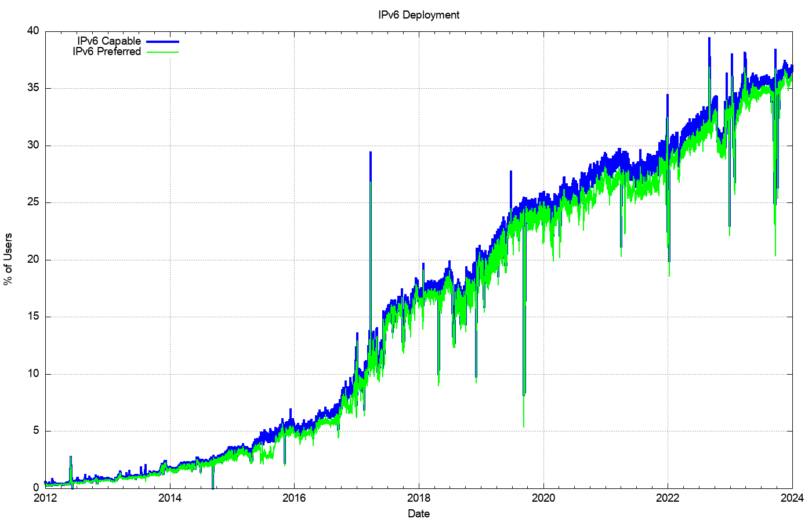Click the tall blue spike peak in early 2017
Screen dimensions: 812x522
[x=371, y=153]
